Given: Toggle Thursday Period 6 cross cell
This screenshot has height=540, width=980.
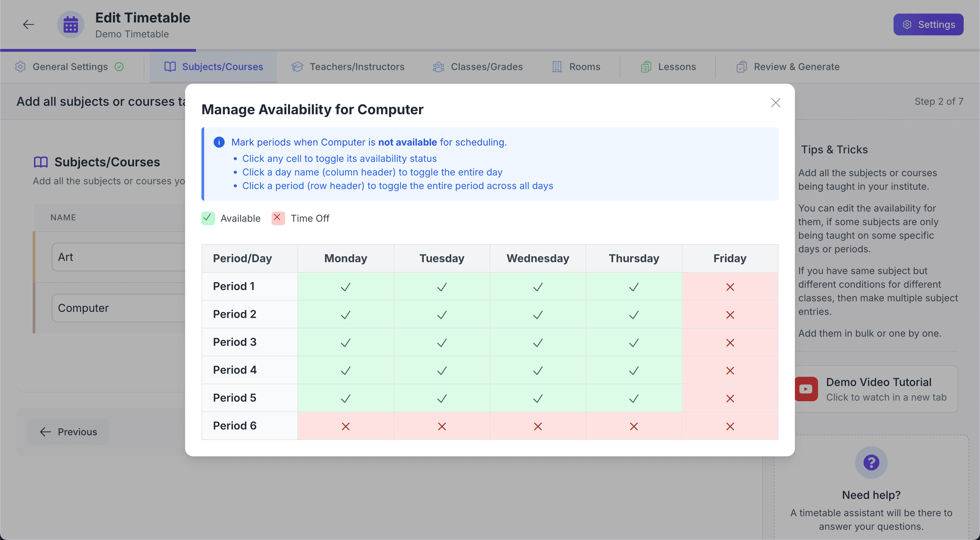Looking at the screenshot, I should [x=634, y=425].
